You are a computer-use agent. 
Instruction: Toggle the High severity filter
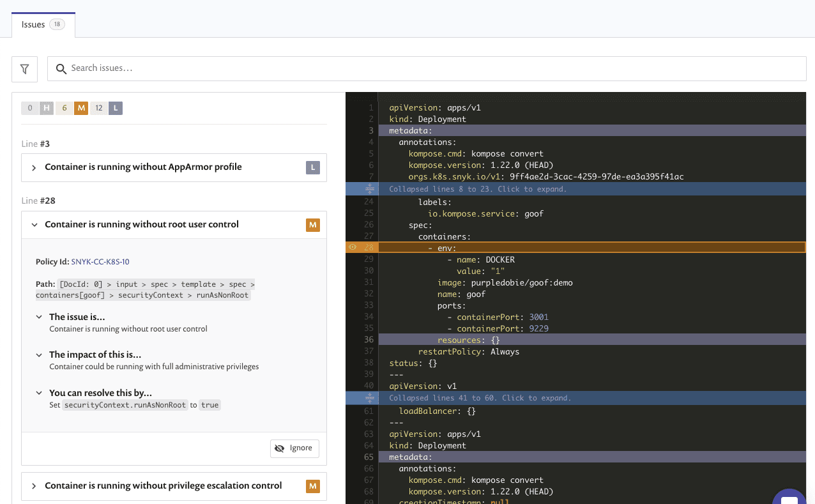(x=47, y=108)
